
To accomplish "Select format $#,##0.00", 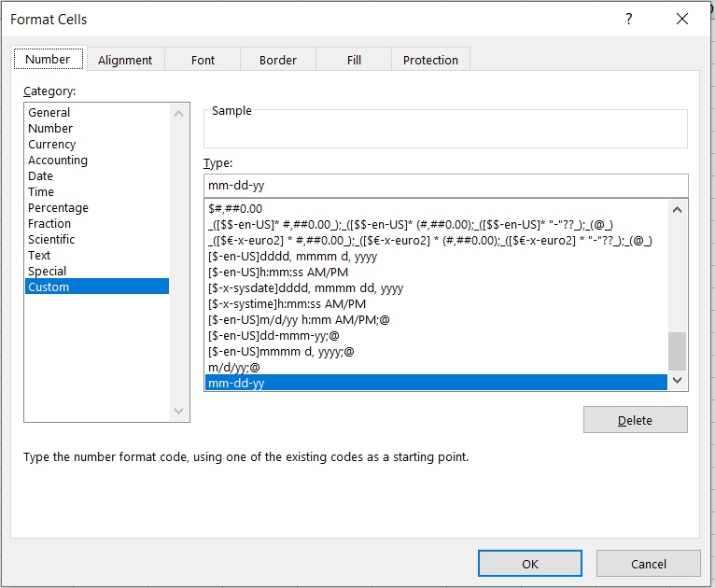I will [x=436, y=209].
